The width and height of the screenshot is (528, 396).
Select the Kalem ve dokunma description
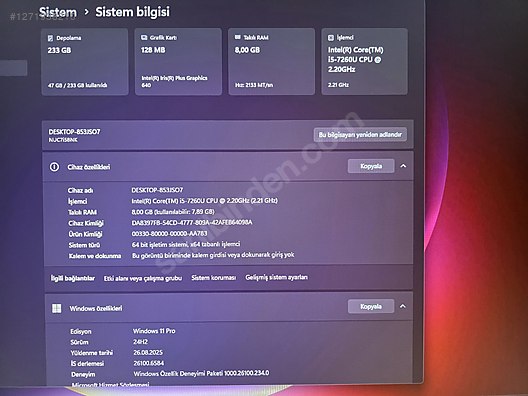(x=213, y=255)
